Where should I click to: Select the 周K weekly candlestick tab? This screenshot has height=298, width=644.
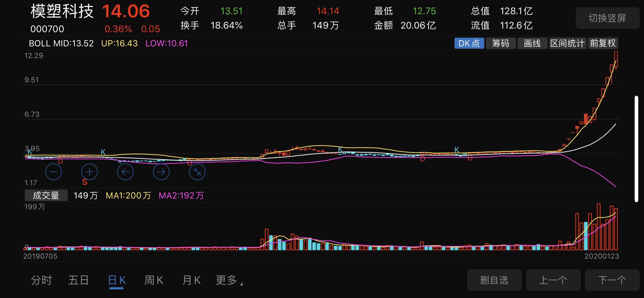tap(154, 280)
